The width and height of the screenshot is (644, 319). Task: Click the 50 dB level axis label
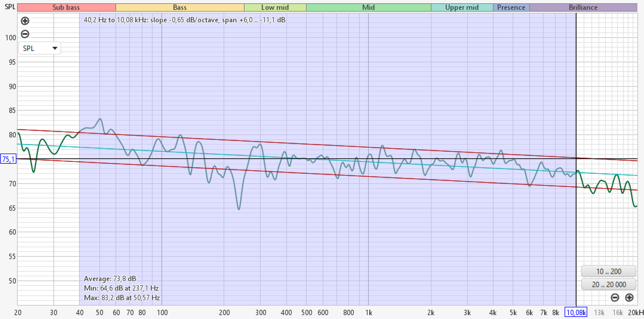[12, 281]
